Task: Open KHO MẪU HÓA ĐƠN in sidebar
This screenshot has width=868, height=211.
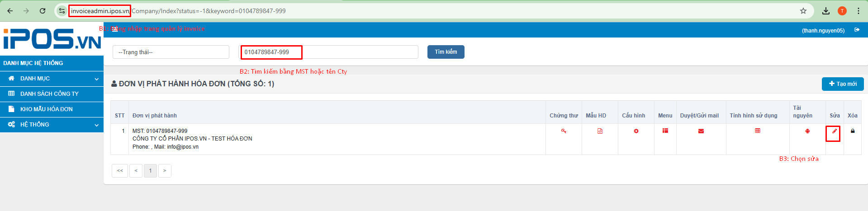Action: point(46,109)
